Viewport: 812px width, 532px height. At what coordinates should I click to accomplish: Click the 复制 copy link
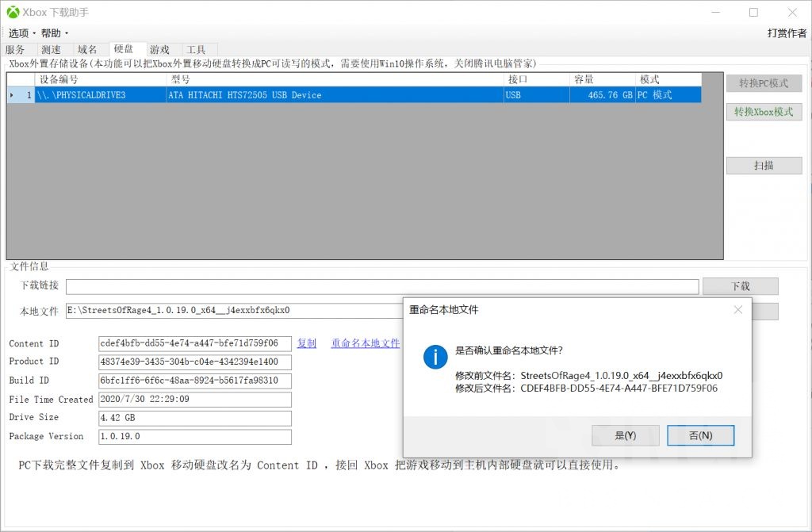click(306, 343)
